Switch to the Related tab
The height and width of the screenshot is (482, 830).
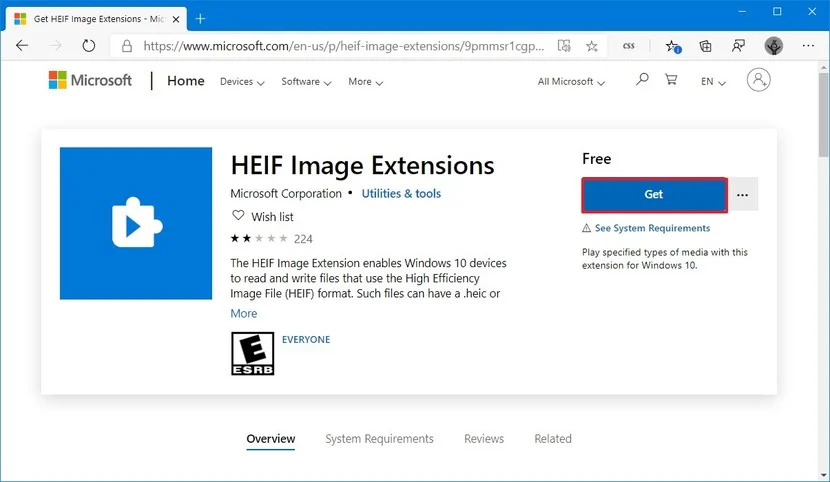point(553,439)
